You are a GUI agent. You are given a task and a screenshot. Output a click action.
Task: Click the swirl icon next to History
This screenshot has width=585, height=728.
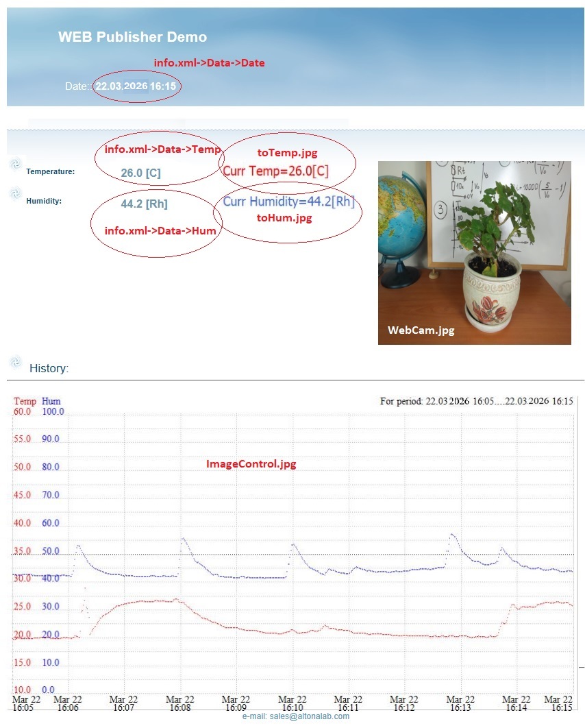click(x=16, y=361)
